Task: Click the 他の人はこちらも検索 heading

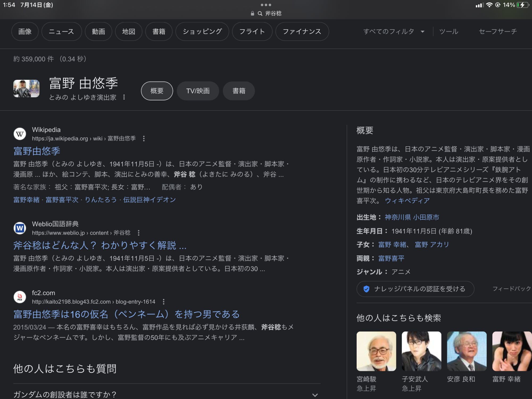Action: click(399, 318)
